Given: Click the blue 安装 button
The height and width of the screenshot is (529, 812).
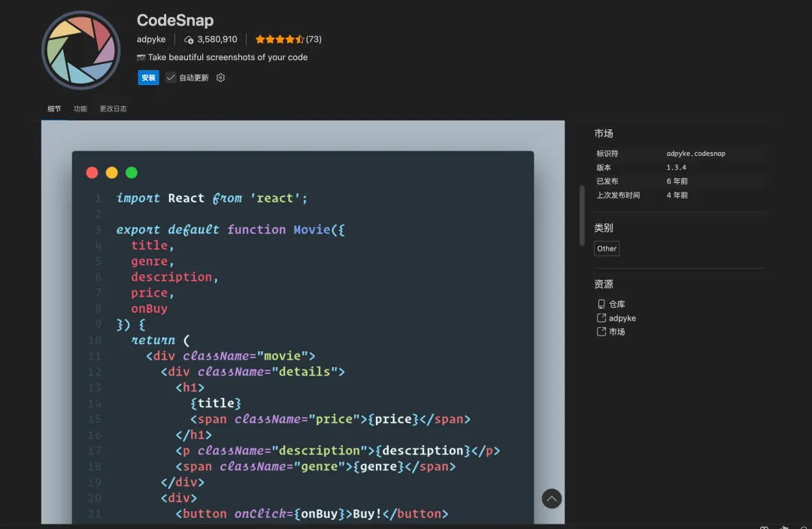Looking at the screenshot, I should tap(149, 78).
